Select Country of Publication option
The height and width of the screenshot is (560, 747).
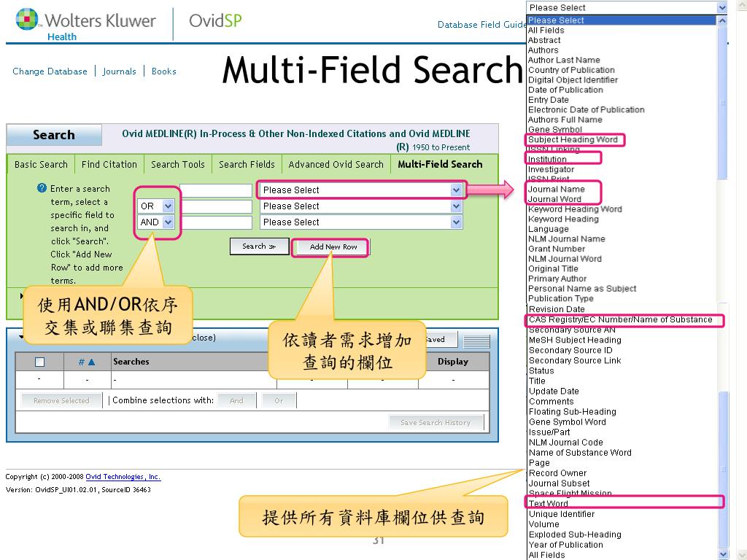click(571, 70)
